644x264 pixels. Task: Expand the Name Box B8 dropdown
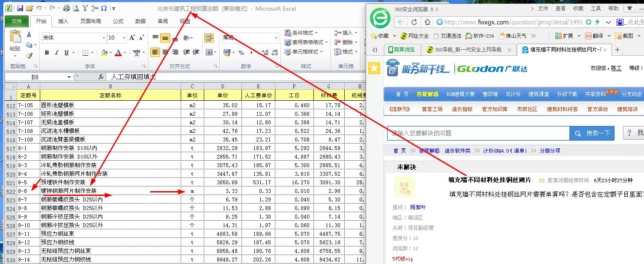click(69, 77)
